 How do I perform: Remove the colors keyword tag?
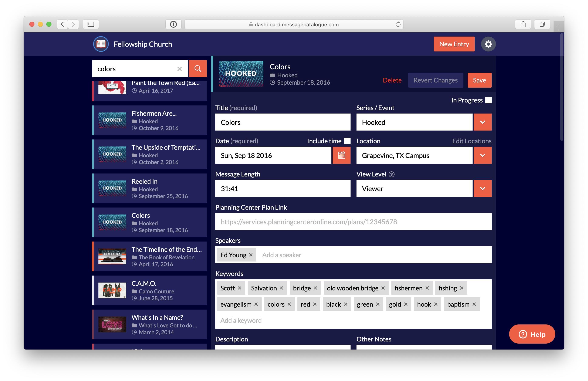[x=289, y=304]
